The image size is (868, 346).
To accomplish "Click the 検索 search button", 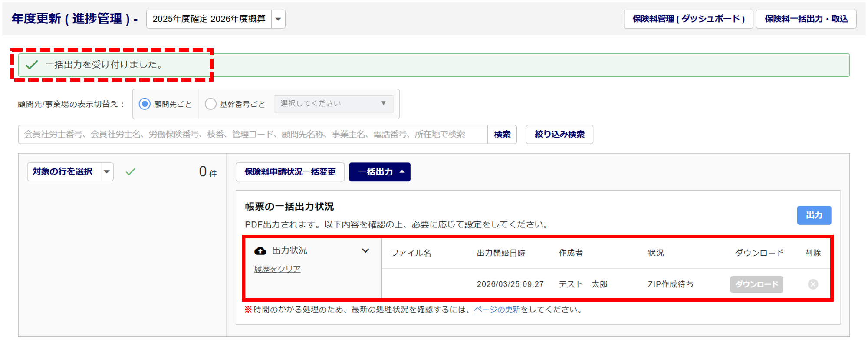I will (x=502, y=135).
